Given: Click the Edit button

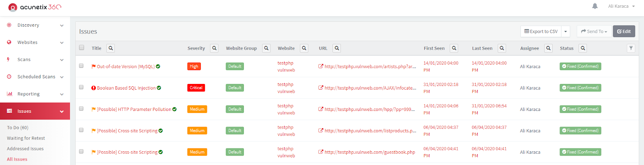Looking at the screenshot, I should (x=624, y=31).
